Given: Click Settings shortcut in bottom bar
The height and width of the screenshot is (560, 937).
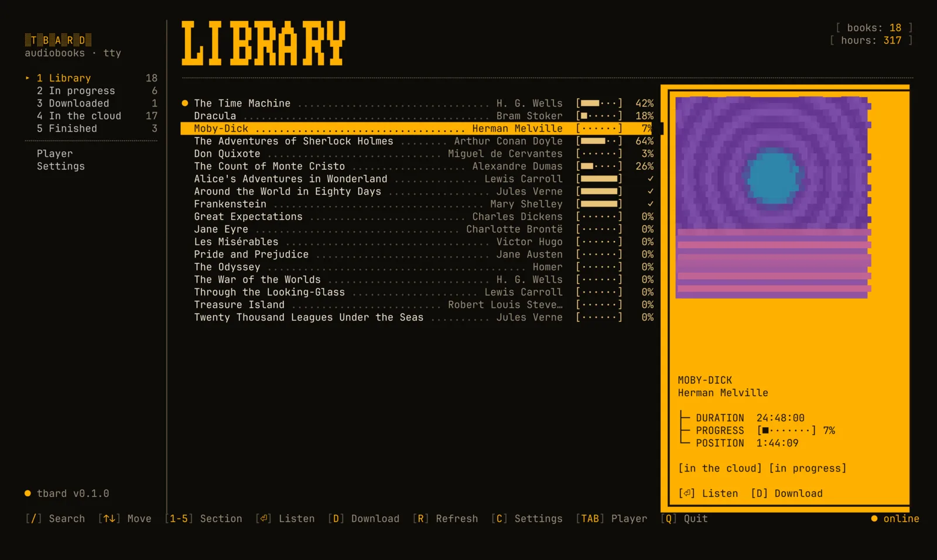Looking at the screenshot, I should click(527, 518).
